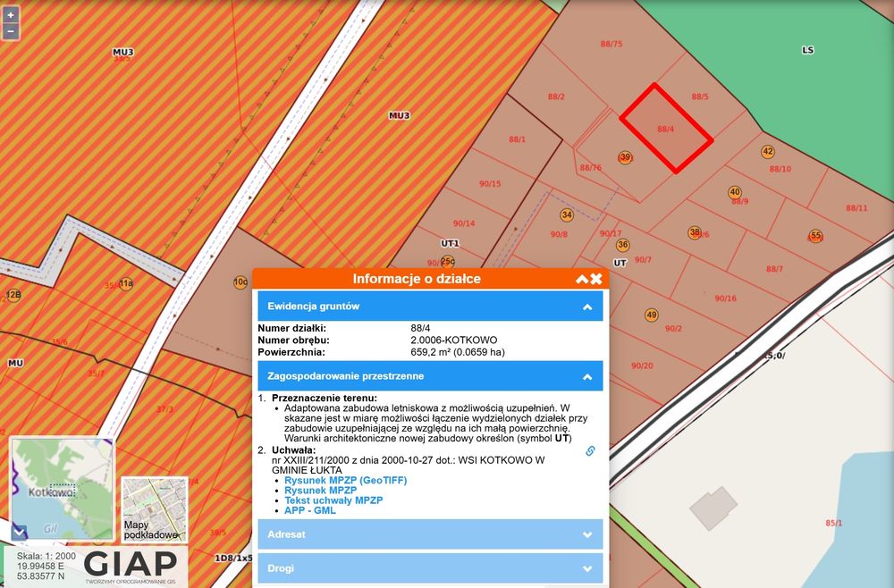The width and height of the screenshot is (894, 588).
Task: Select address point marker 12B
Action: [13, 295]
